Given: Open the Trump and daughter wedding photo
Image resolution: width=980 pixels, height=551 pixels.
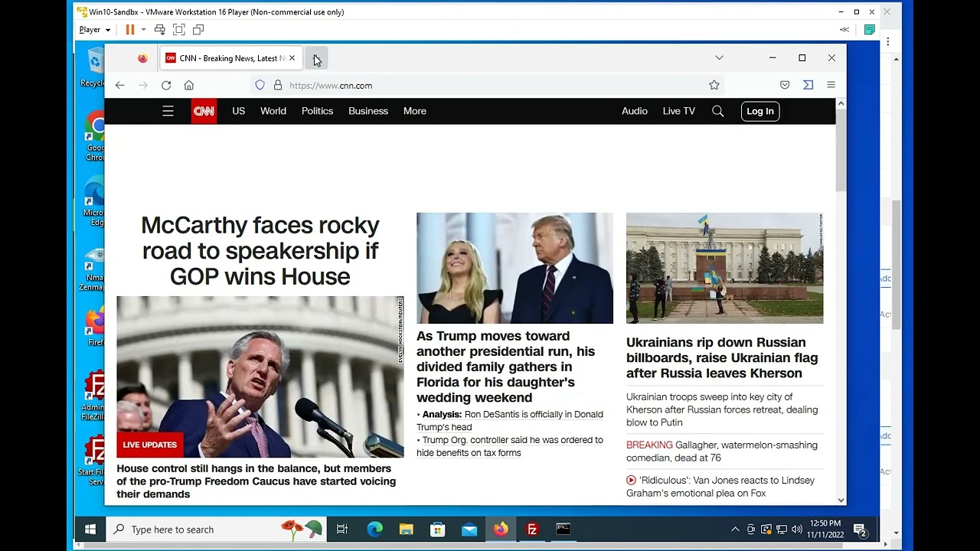Looking at the screenshot, I should click(x=514, y=268).
